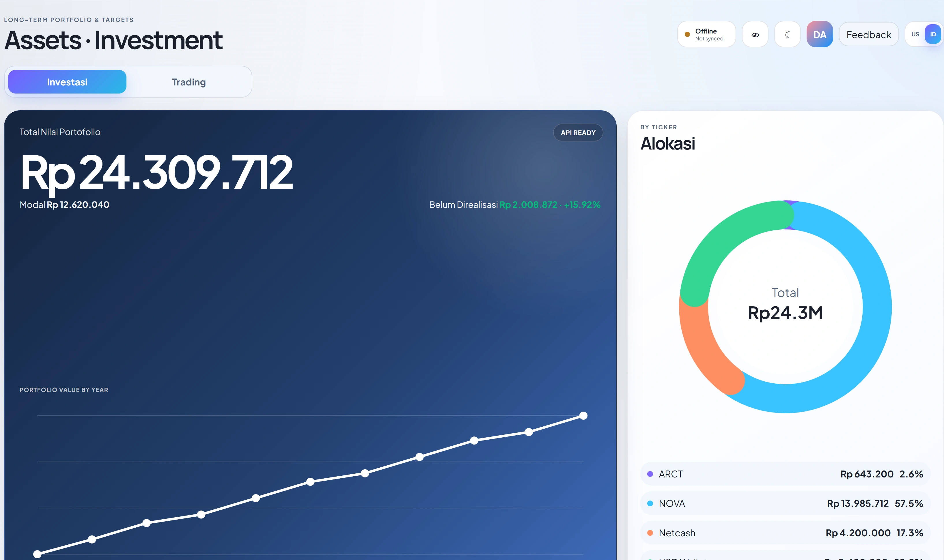Select the Investasi tab
The height and width of the screenshot is (560, 944).
coord(67,82)
